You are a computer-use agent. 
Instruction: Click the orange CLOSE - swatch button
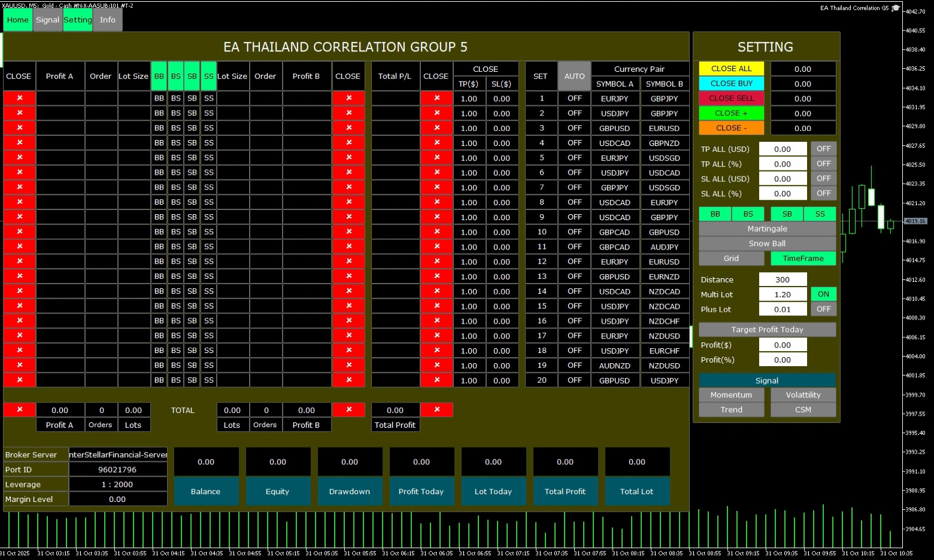(x=731, y=128)
